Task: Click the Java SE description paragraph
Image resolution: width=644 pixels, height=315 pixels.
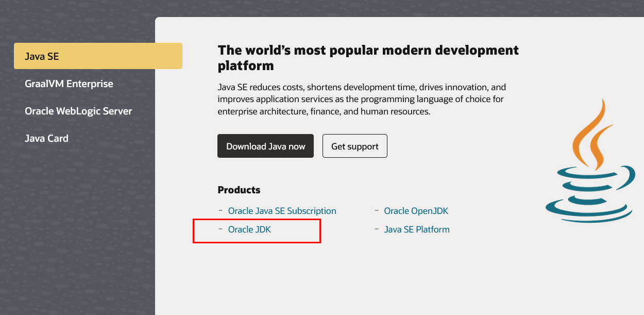Action: coord(362,99)
